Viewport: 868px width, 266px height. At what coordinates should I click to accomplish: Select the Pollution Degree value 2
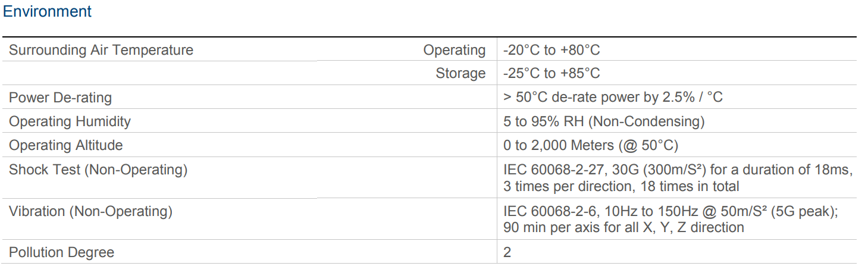[x=507, y=252]
